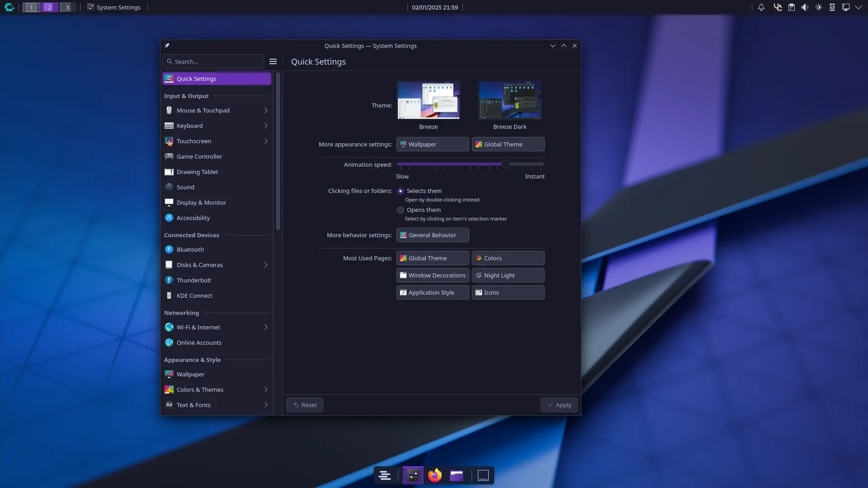Image resolution: width=868 pixels, height=488 pixels.
Task: Select 'Opens them' radio option
Action: [x=401, y=210]
